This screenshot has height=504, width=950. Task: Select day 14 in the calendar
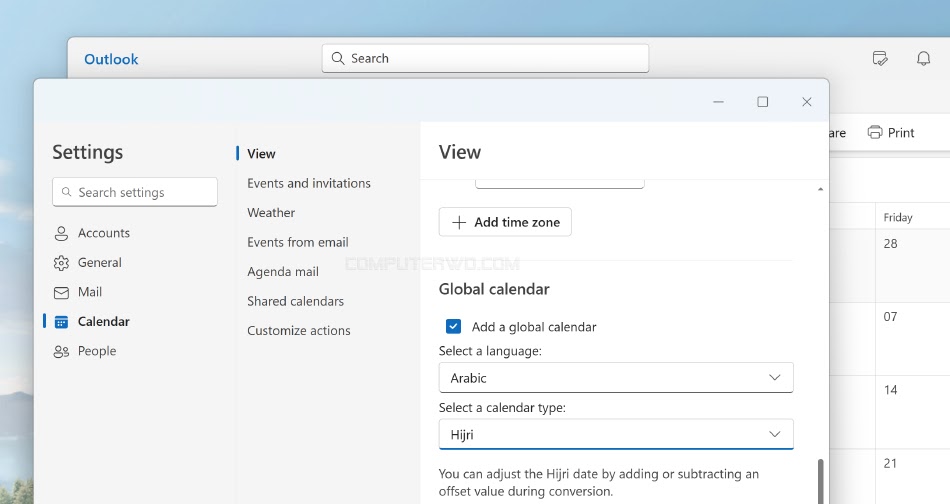pyautogui.click(x=890, y=390)
